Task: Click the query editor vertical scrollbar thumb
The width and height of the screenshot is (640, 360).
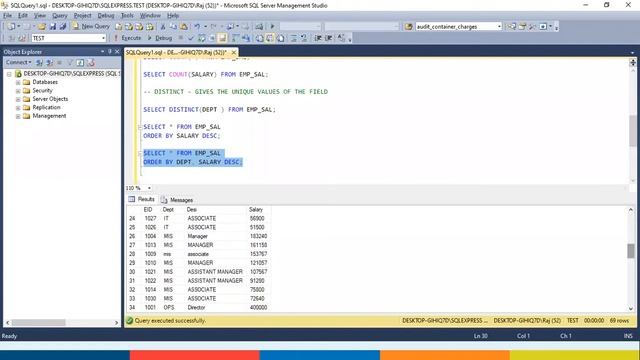Action: [x=633, y=131]
